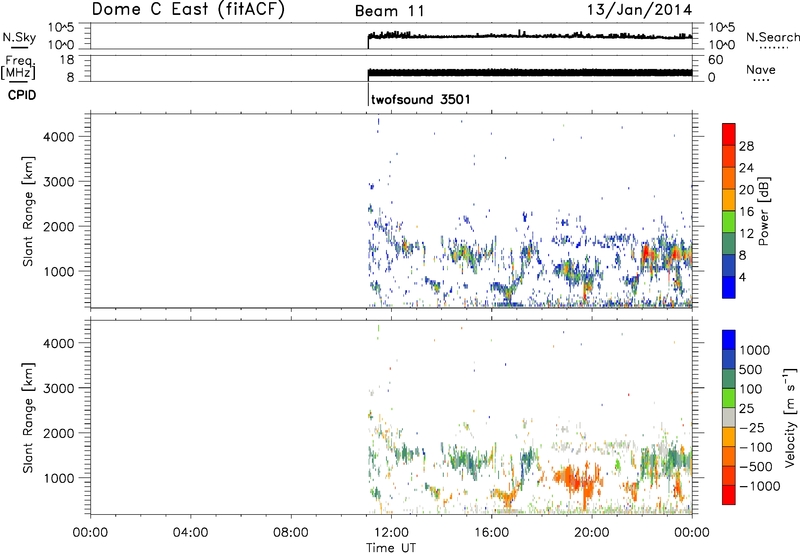Click the 'Time UT' axis title
This screenshot has width=800, height=554.
point(391,548)
